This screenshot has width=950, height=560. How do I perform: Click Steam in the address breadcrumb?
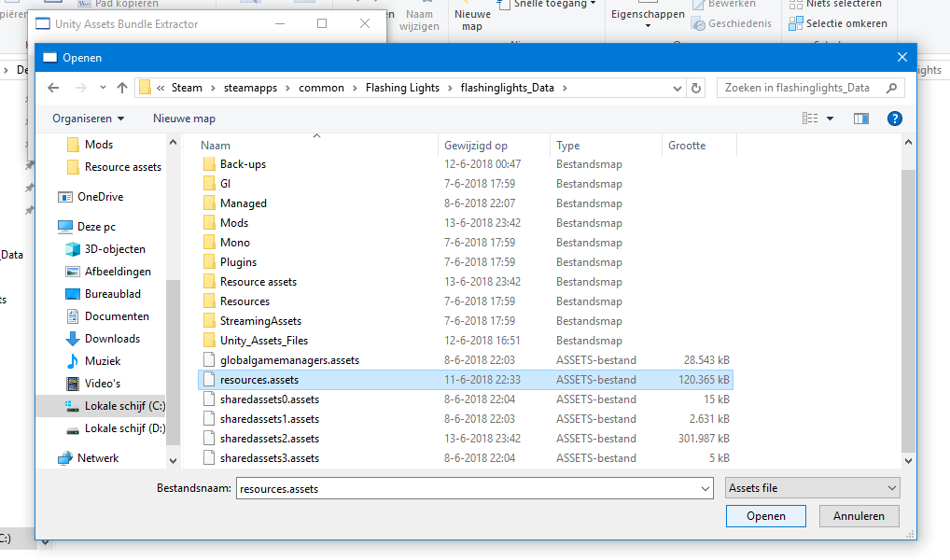[187, 88]
